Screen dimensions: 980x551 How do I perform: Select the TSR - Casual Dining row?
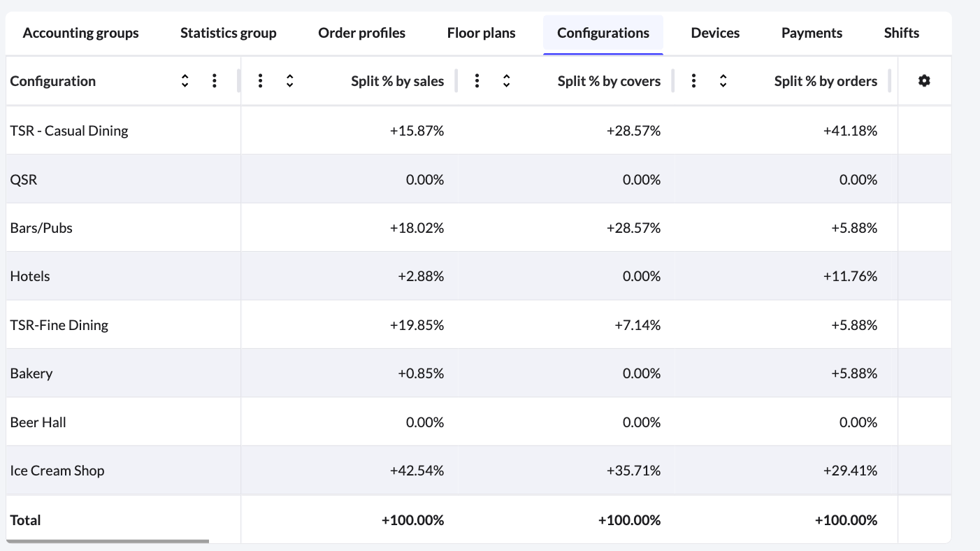point(69,131)
